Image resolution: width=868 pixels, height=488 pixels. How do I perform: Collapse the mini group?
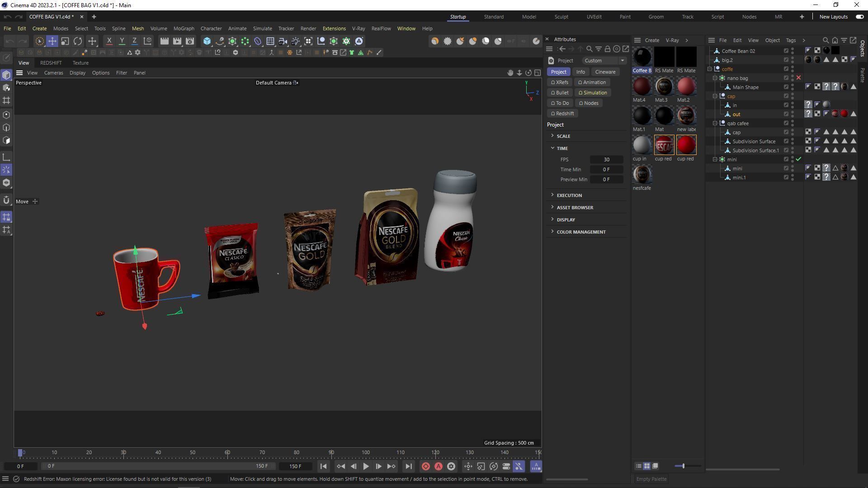click(x=715, y=160)
